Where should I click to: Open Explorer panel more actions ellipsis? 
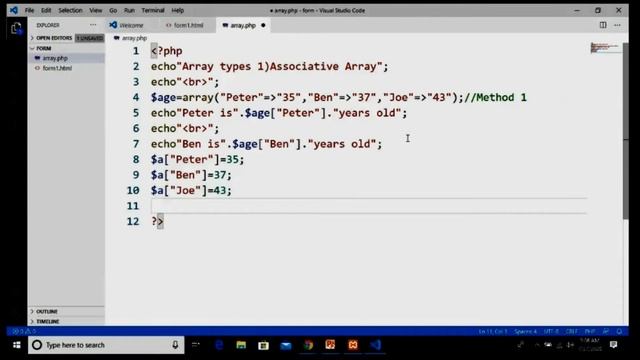(93, 25)
